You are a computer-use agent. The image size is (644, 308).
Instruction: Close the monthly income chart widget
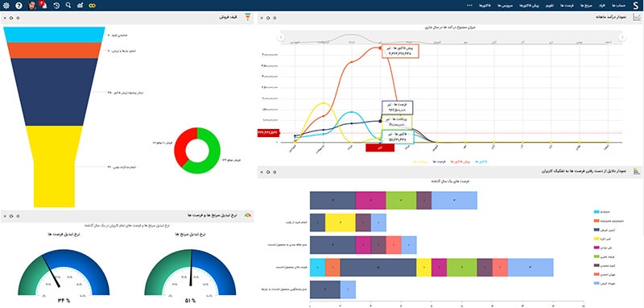point(261,18)
